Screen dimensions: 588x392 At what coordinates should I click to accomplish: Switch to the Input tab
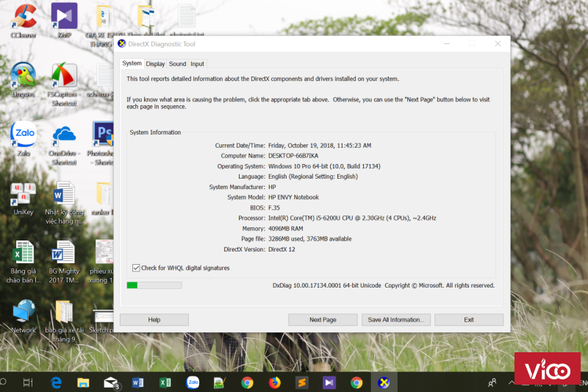[x=197, y=64]
